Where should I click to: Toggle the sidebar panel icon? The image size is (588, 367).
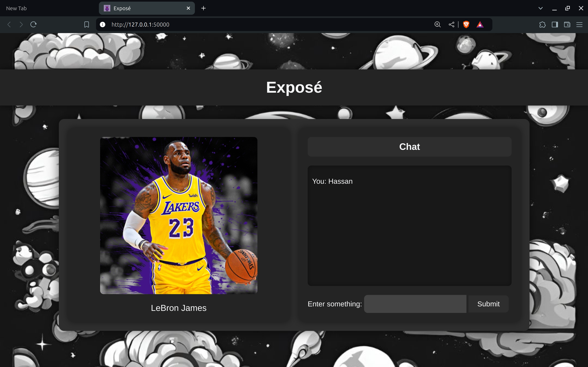point(555,24)
